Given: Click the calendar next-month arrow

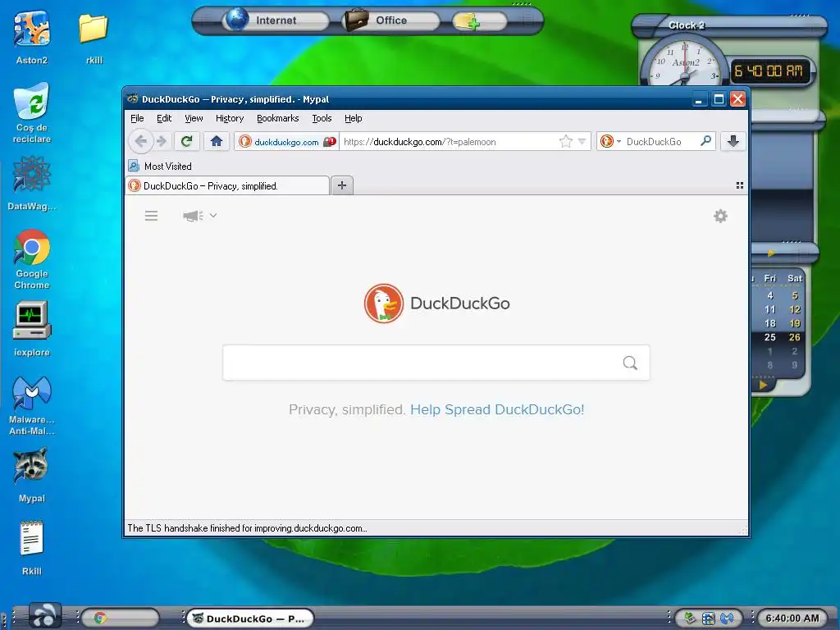Looking at the screenshot, I should [764, 385].
